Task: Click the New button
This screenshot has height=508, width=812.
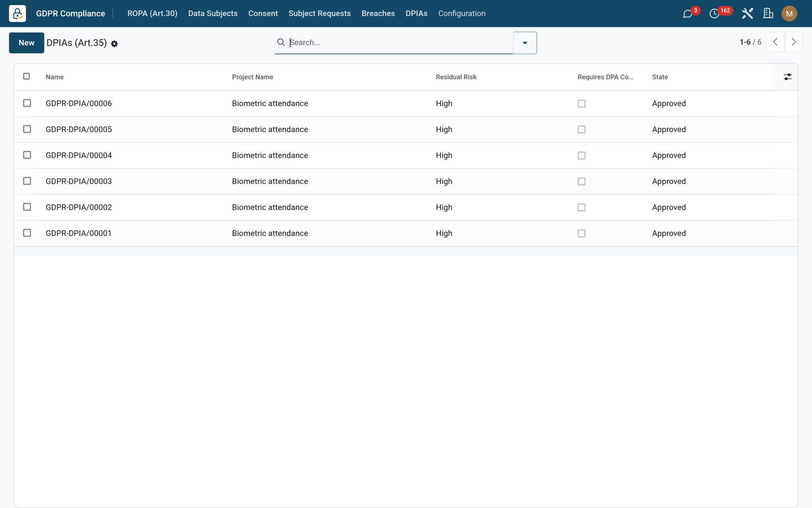Action: click(26, 43)
